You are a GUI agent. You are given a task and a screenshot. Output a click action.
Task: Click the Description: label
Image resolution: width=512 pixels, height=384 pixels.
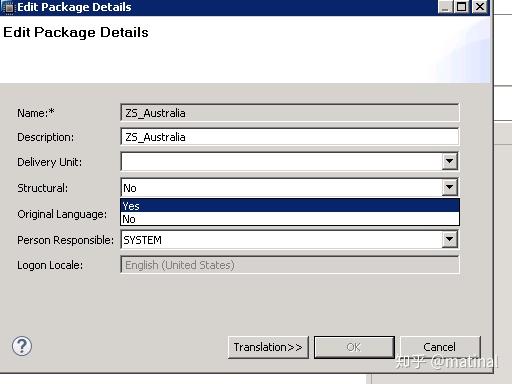click(x=45, y=137)
